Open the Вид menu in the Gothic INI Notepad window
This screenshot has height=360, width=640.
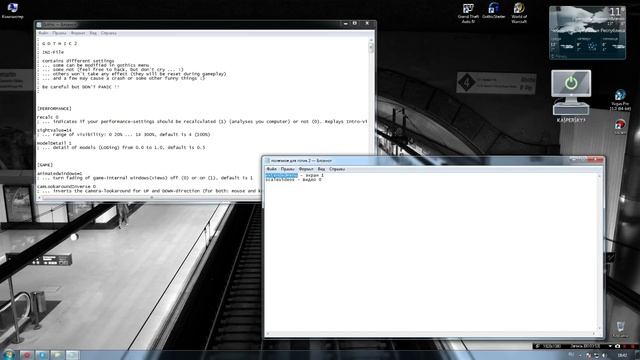(93, 33)
